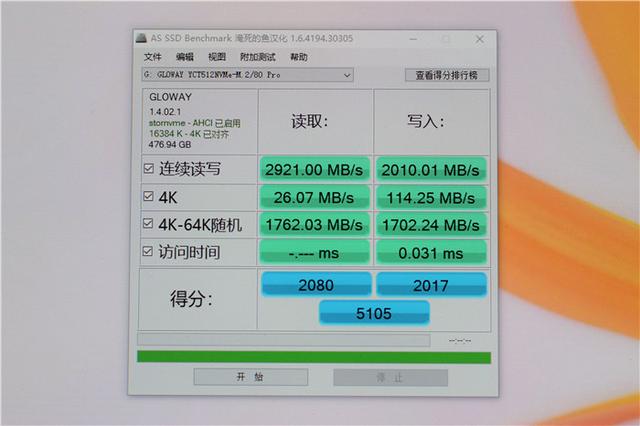640x426 pixels.
Task: Toggle the 访问时间 test checkbox
Action: [x=148, y=251]
